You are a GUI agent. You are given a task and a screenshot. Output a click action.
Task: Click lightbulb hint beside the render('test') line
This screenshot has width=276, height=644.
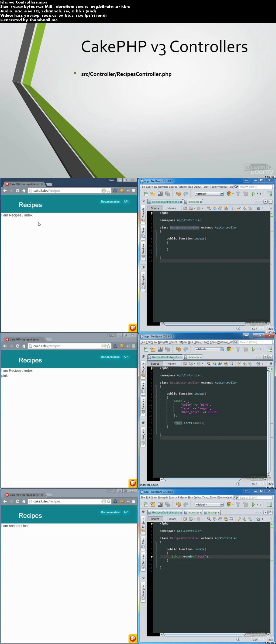point(151,557)
